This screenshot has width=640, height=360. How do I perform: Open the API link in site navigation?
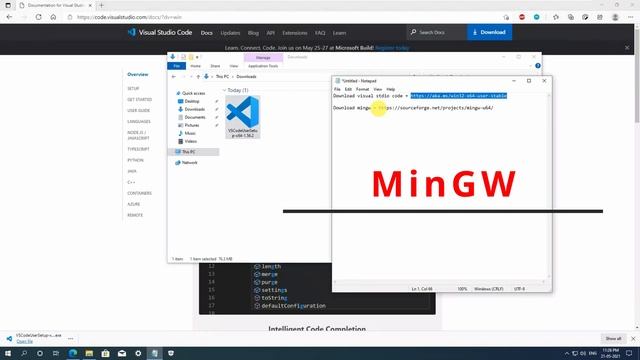[x=270, y=33]
